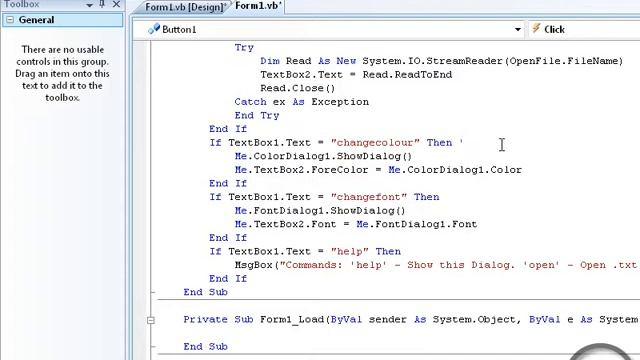Open the Button1 class name dropdown
Viewport: 640px width, 360px height.
[518, 29]
